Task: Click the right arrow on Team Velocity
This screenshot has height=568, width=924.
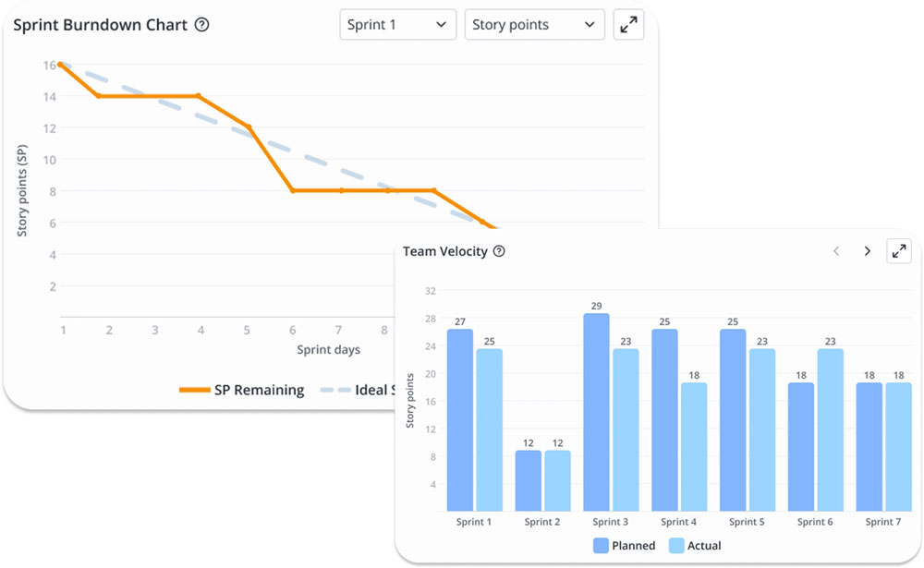Action: click(868, 250)
